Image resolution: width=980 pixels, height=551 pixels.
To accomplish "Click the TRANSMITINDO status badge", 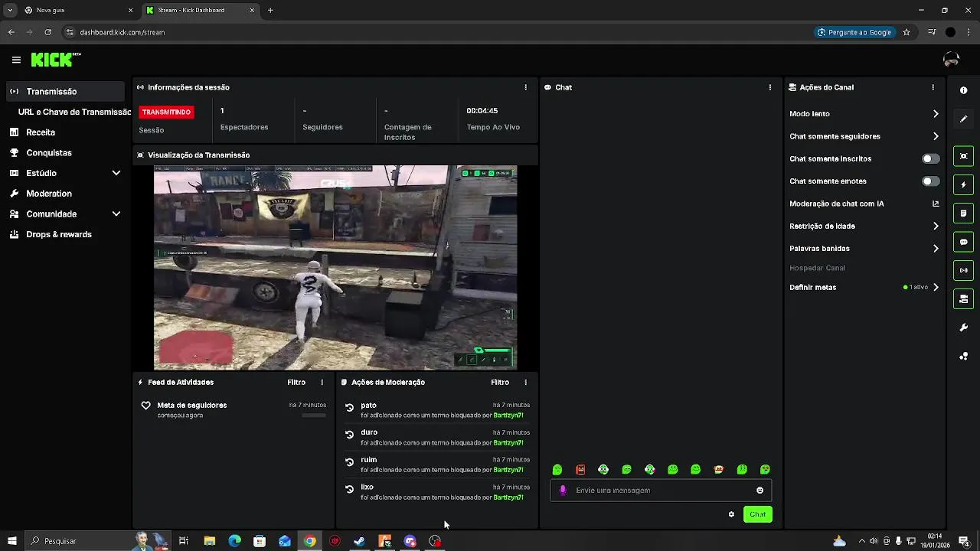I will (x=166, y=112).
